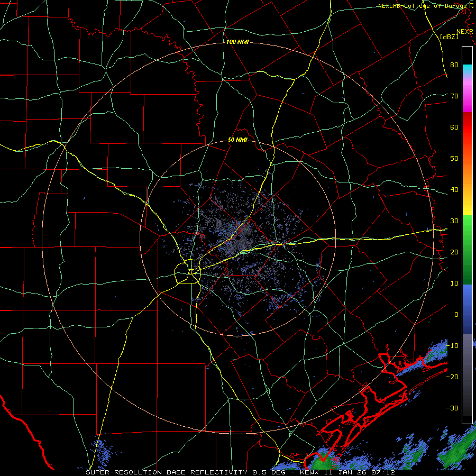
Task: Click the 20 dBZ scale label
Action: pos(454,252)
